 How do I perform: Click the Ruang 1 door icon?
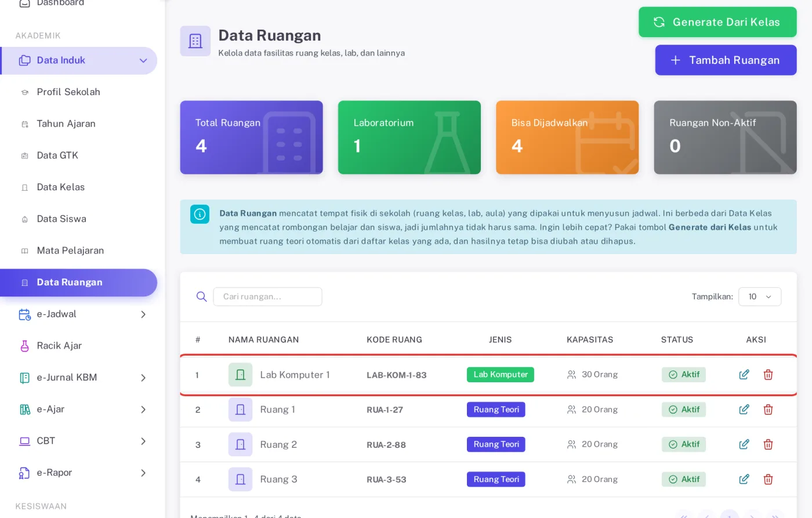(x=240, y=410)
